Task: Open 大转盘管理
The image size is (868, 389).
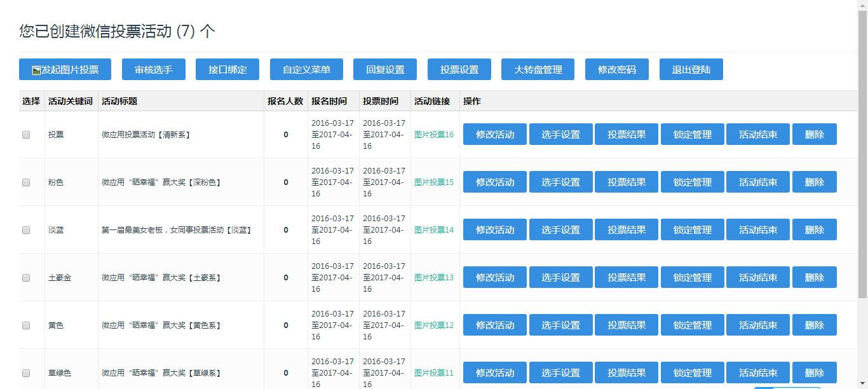Action: pos(538,69)
